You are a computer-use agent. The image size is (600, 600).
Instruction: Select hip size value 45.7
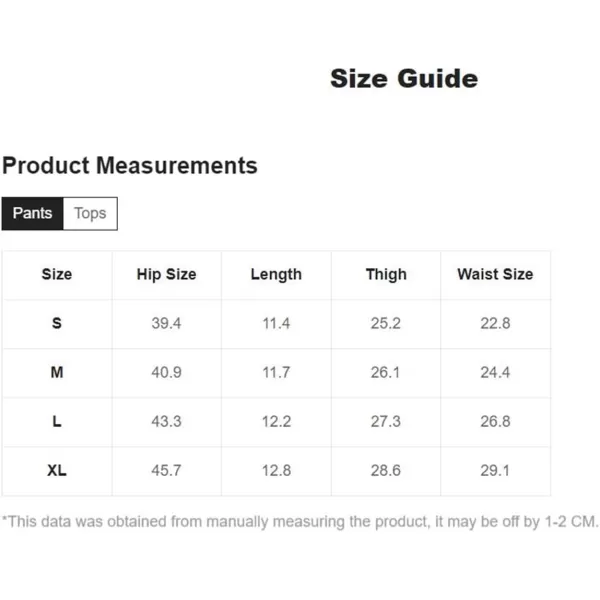[166, 470]
